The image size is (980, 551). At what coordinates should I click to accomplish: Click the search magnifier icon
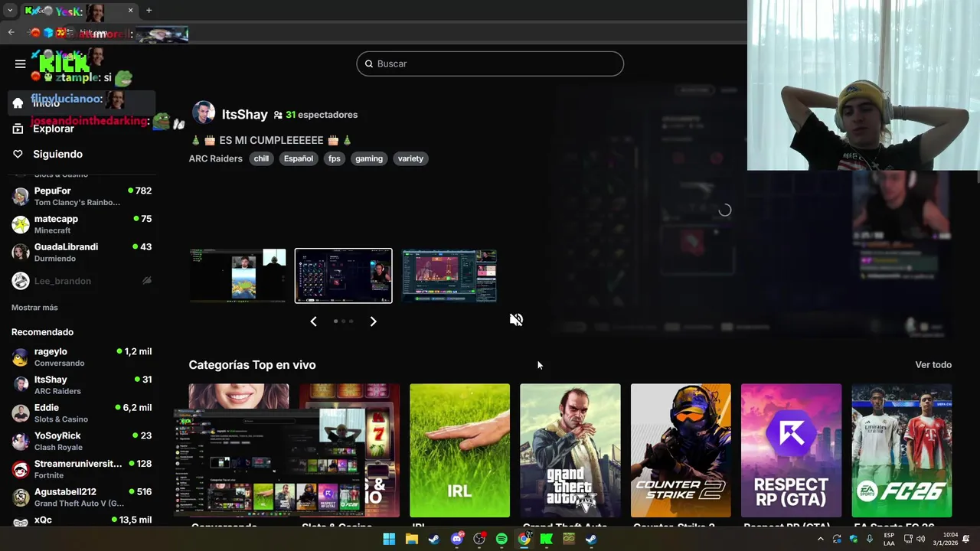point(368,64)
